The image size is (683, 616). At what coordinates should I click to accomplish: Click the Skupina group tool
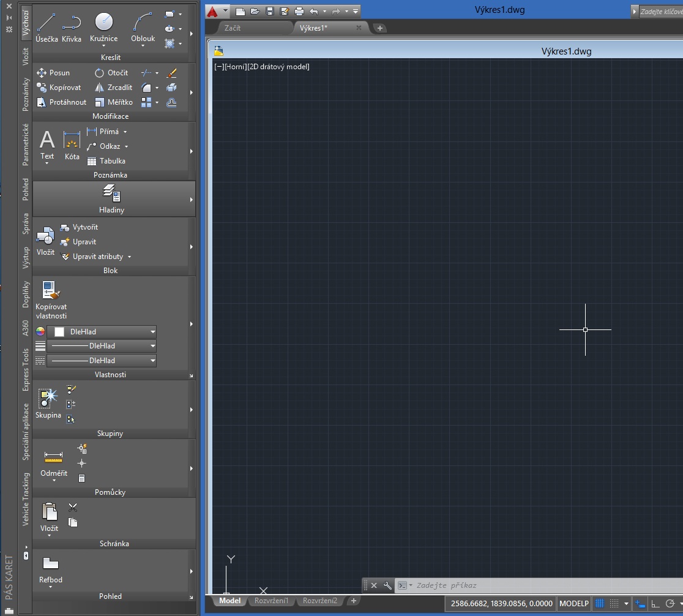48,404
